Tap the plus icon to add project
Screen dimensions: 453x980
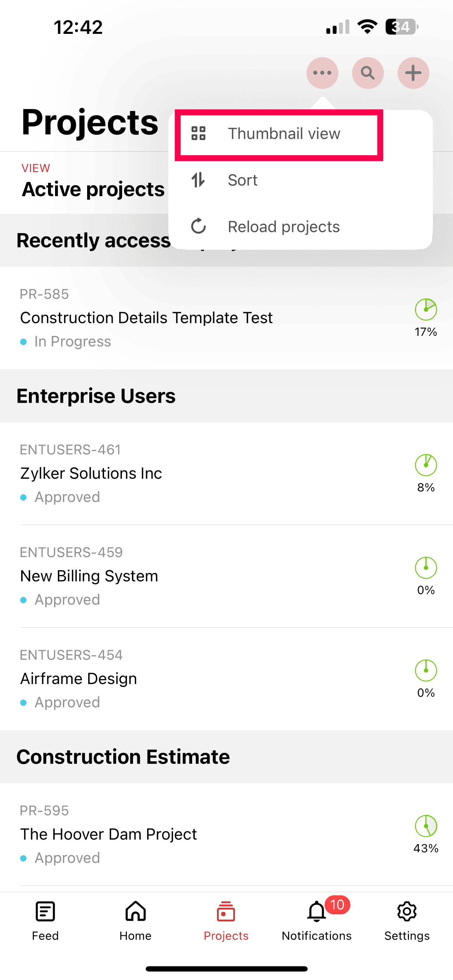413,73
